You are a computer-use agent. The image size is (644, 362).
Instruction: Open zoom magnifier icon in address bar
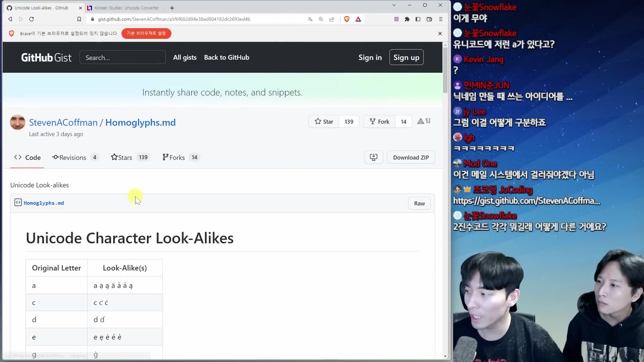click(x=321, y=19)
